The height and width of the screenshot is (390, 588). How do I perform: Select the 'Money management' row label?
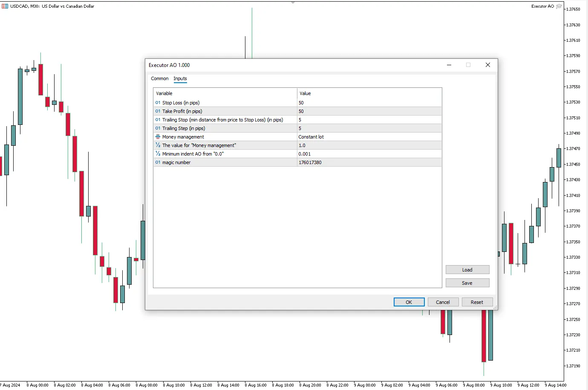pos(183,137)
